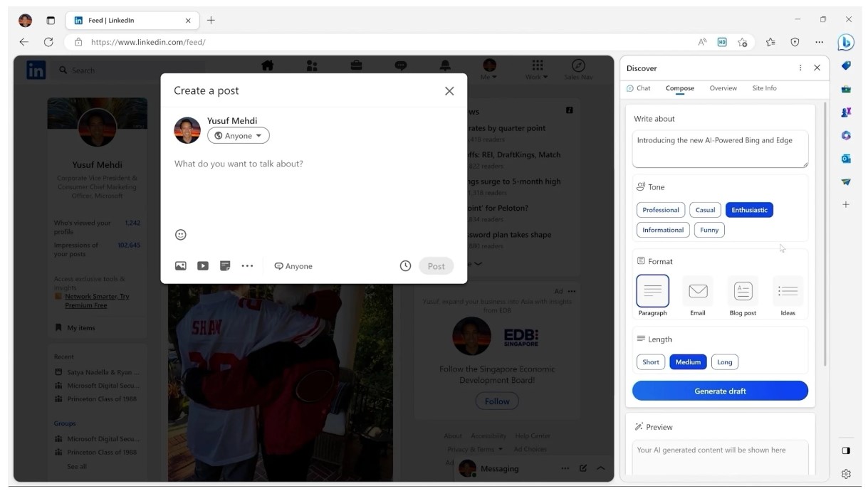Image resolution: width=868 pixels, height=491 pixels.
Task: Open more post options ellipsis
Action: click(247, 265)
